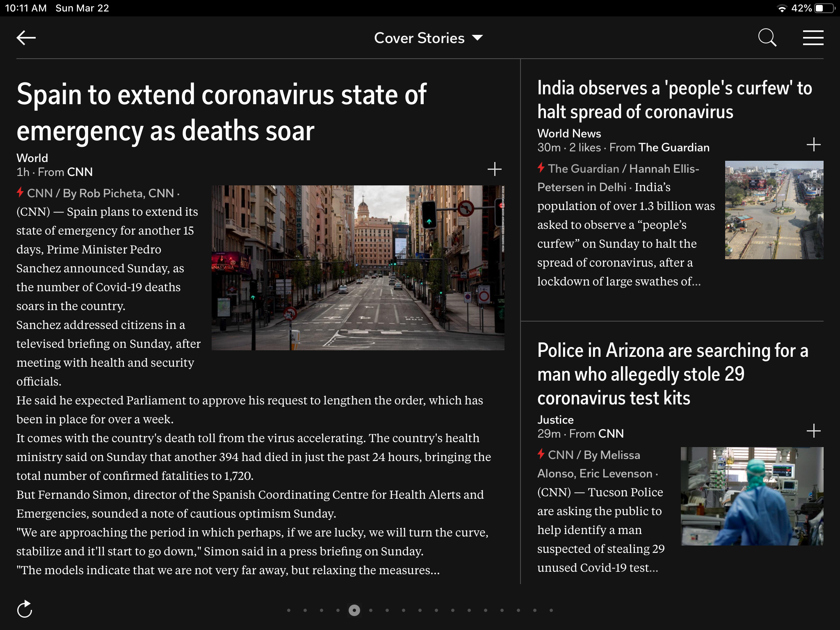Tap the Justice topic label
This screenshot has height=630, width=840.
click(x=555, y=420)
